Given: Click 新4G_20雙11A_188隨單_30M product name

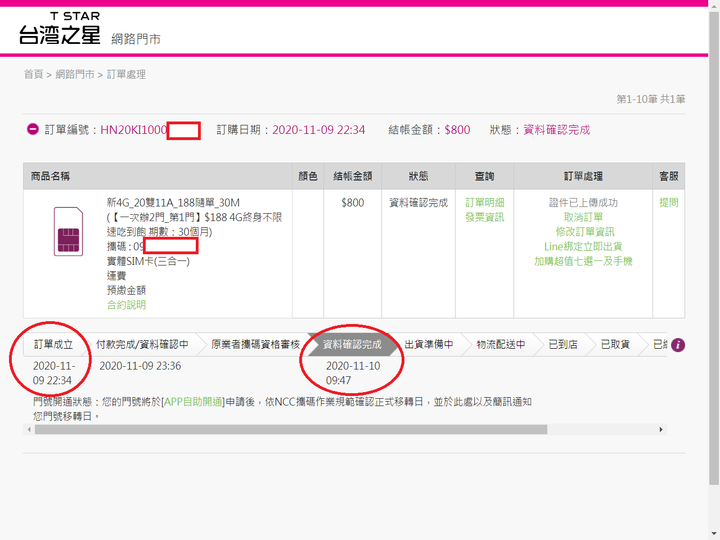Looking at the screenshot, I should (173, 202).
